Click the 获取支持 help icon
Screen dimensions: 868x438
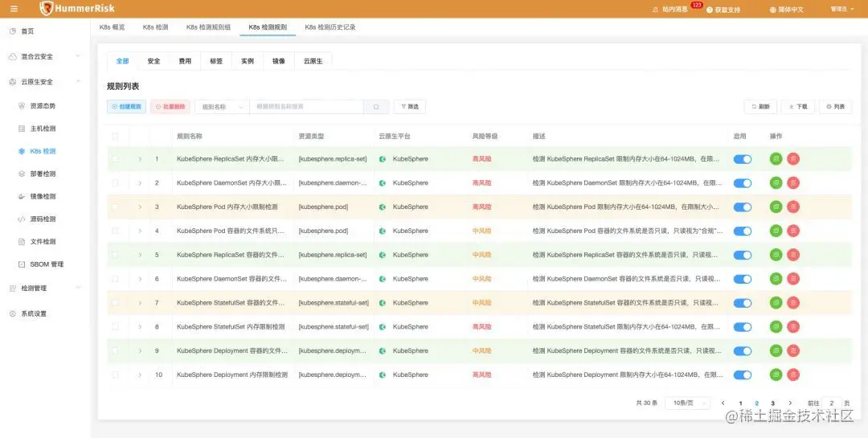[x=710, y=10]
